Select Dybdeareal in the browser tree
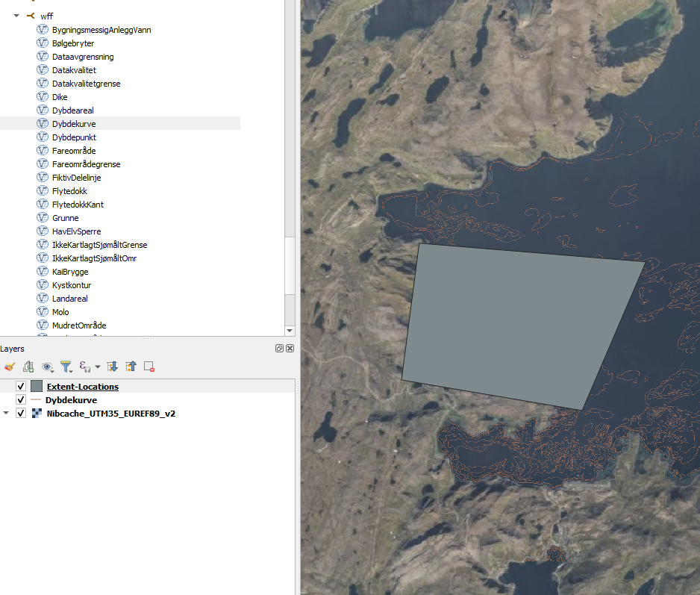The height and width of the screenshot is (595, 700). (x=72, y=110)
